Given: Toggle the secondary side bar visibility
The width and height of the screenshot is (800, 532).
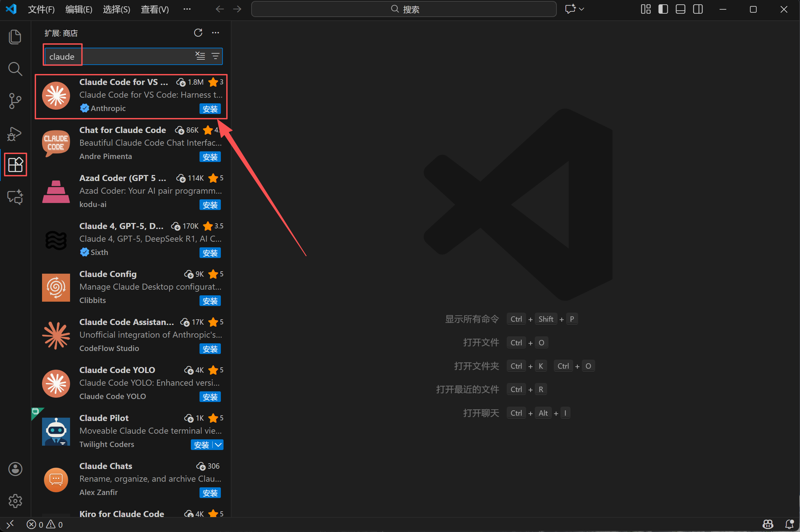Looking at the screenshot, I should tap(698, 9).
